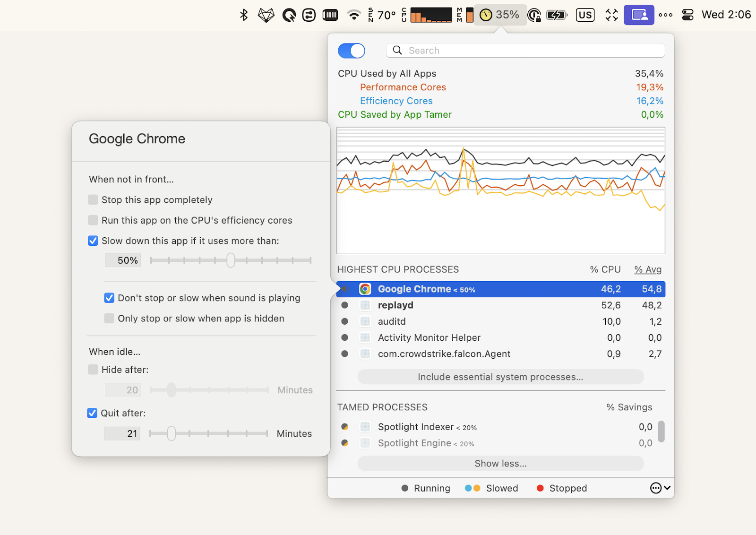Click the purple screen sharing icon in menu bar
Screen dimensions: 756x535
[639, 15]
